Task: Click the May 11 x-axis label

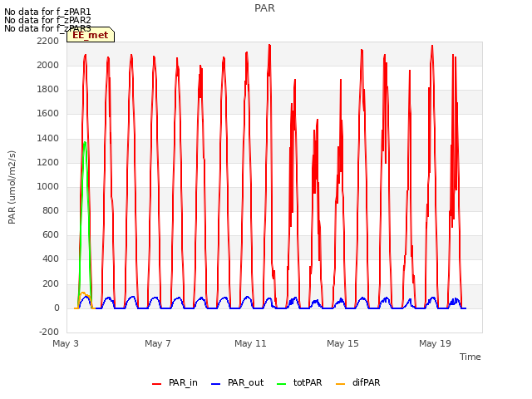Action: [250, 343]
